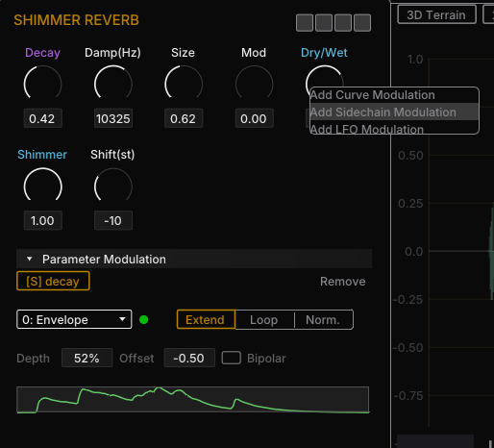Click the Shimmer parameter label
This screenshot has width=494, height=448.
pyautogui.click(x=42, y=155)
